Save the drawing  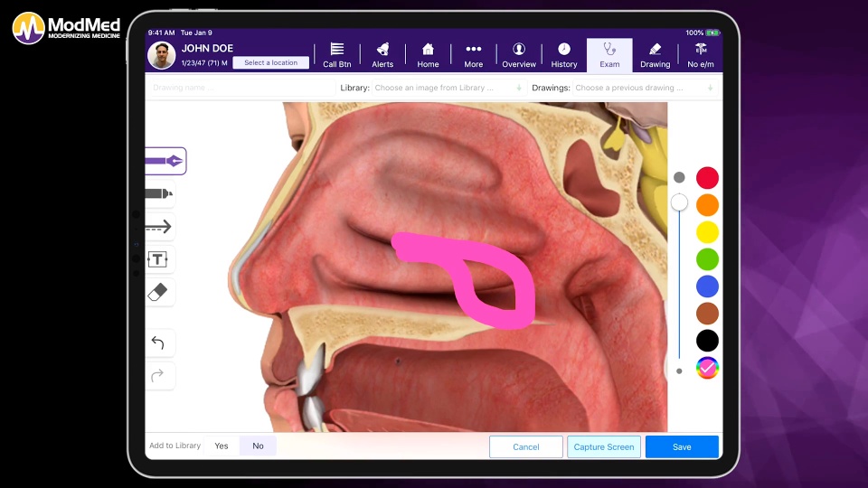tap(682, 447)
